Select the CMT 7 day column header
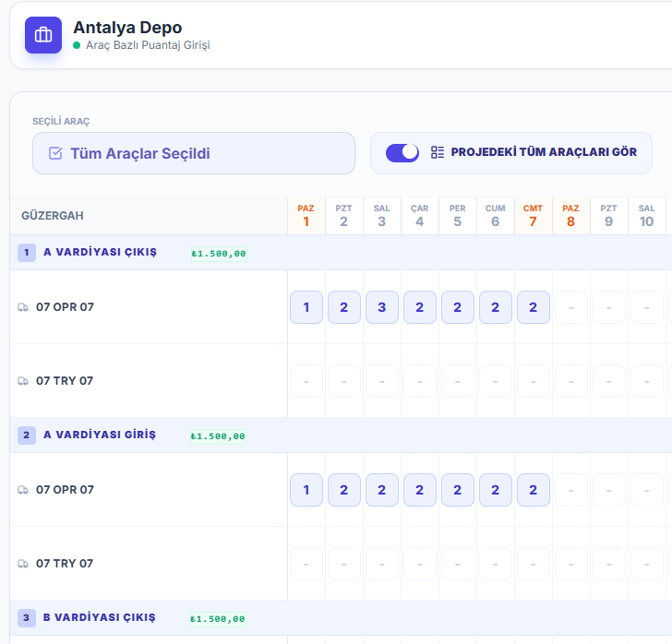The image size is (672, 644). [x=533, y=216]
